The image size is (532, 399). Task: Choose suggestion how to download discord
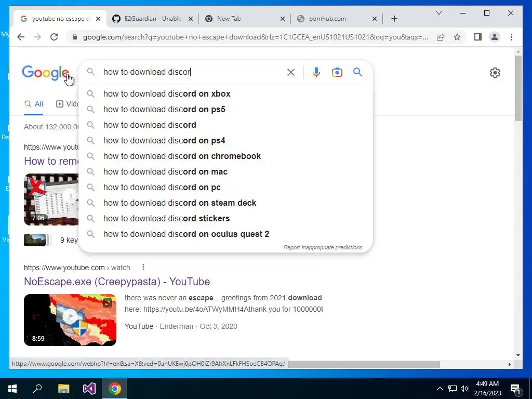tap(225, 125)
